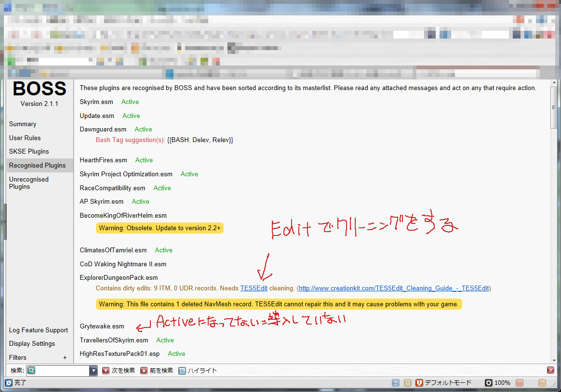Open the Unrecognised Plugins section
561x392 pixels.
coord(28,183)
